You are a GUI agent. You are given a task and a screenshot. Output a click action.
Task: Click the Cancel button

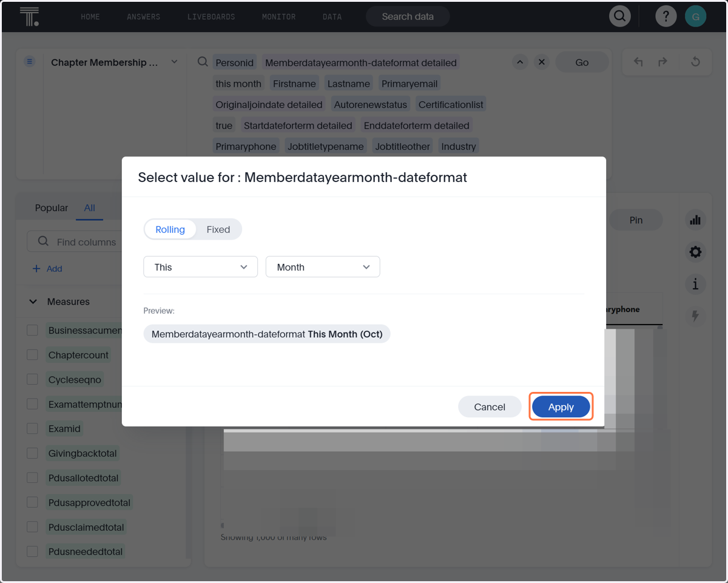tap(490, 406)
